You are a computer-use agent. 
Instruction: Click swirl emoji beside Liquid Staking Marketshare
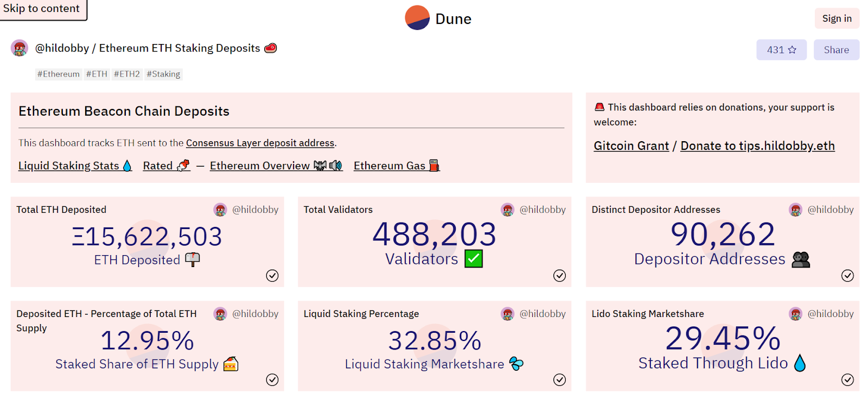[x=516, y=364]
